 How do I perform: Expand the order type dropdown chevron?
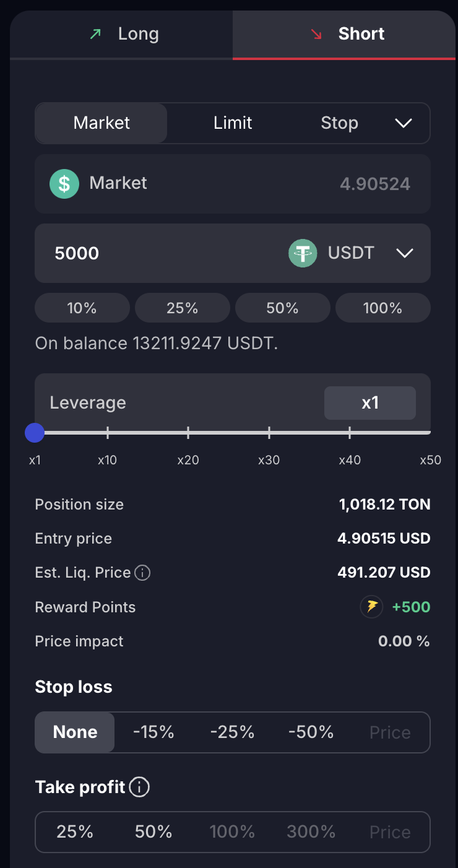[403, 123]
